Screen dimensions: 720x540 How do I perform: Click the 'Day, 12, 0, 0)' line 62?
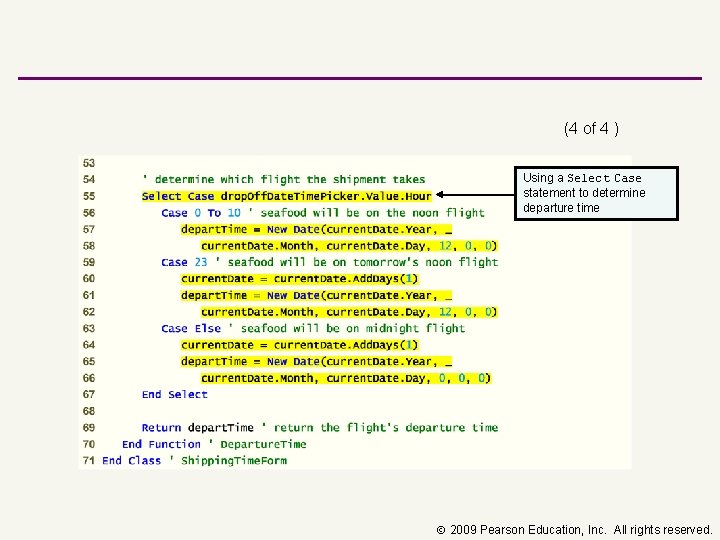349,312
